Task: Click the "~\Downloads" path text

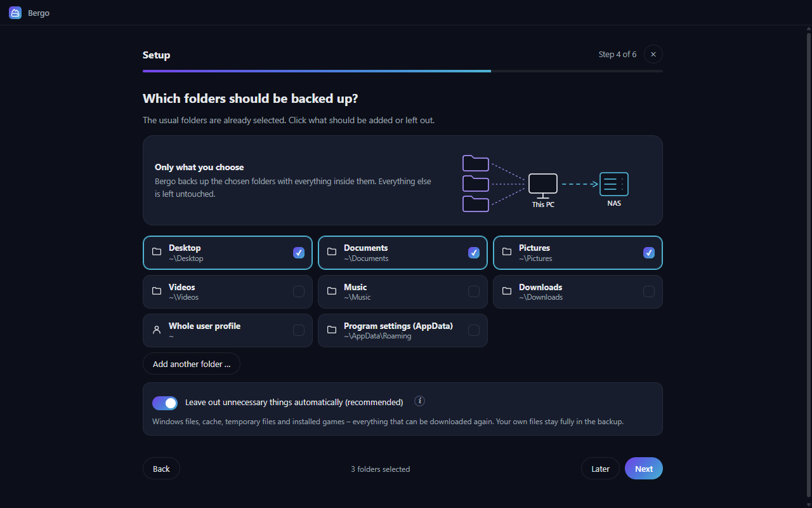Action: click(x=540, y=297)
